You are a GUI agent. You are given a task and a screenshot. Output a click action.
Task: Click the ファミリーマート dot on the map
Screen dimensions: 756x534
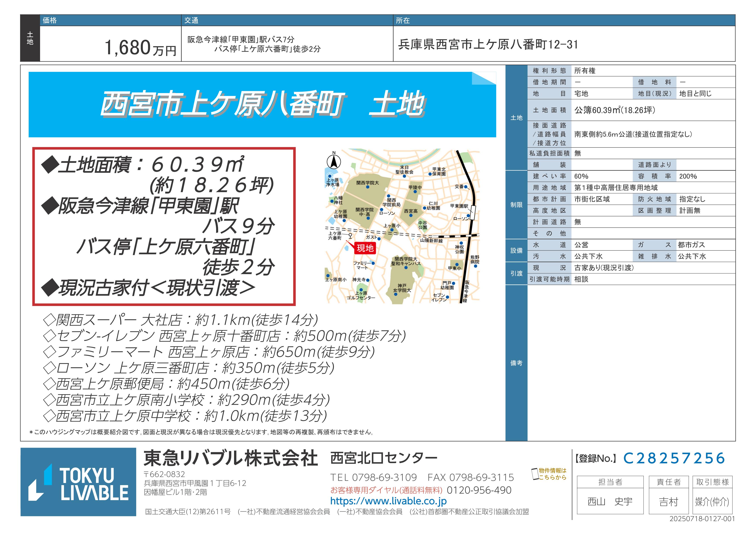pyautogui.click(x=373, y=263)
